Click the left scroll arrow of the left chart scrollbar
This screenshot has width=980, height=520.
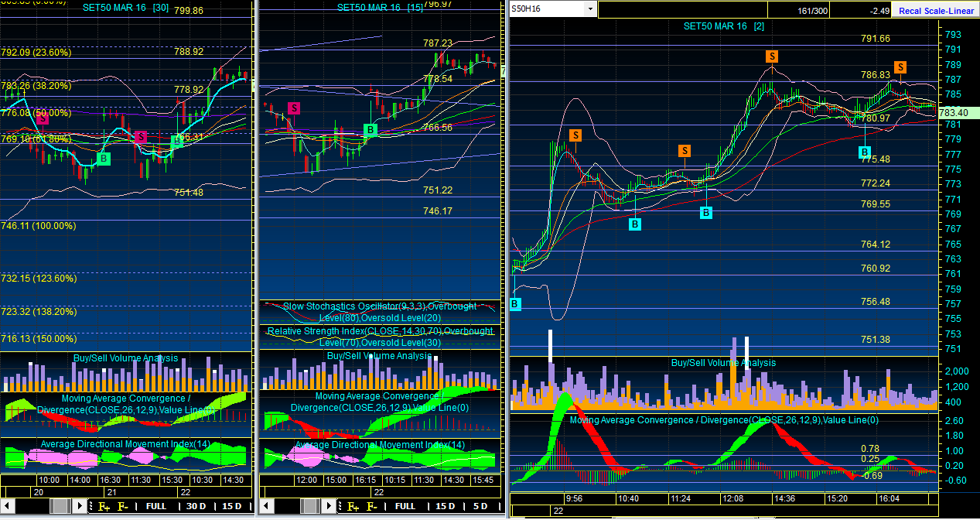click(x=8, y=507)
